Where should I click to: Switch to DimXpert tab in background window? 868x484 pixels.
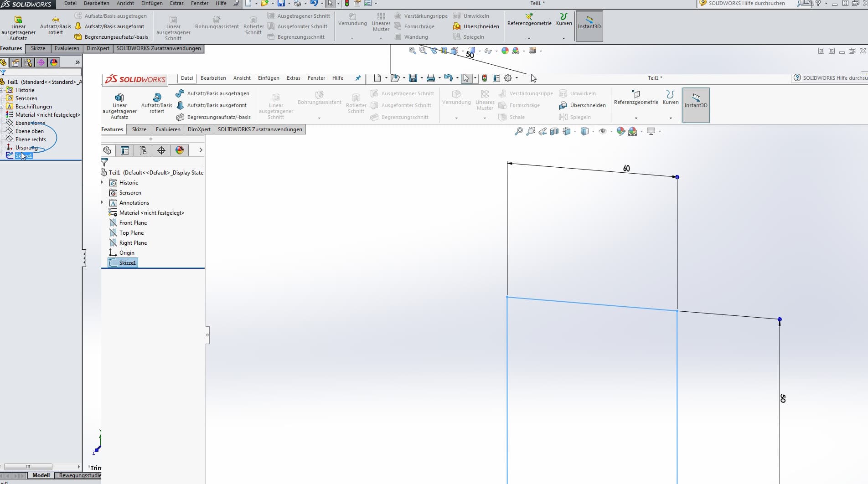coord(98,48)
